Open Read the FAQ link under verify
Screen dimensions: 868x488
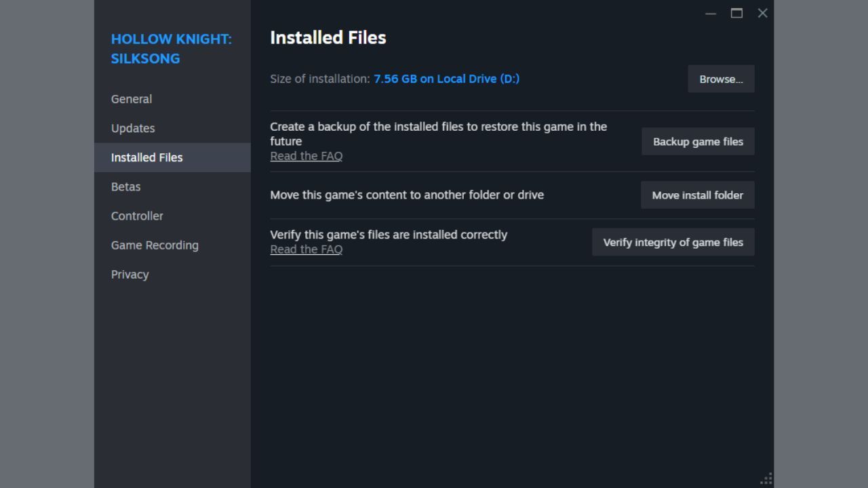(307, 249)
